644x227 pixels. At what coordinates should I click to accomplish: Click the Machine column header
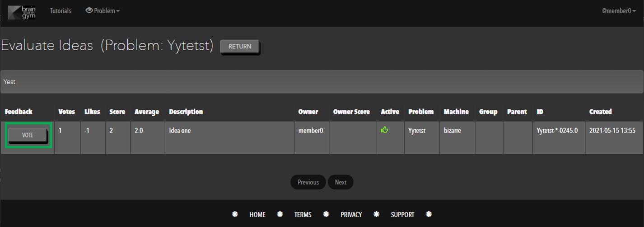click(456, 112)
